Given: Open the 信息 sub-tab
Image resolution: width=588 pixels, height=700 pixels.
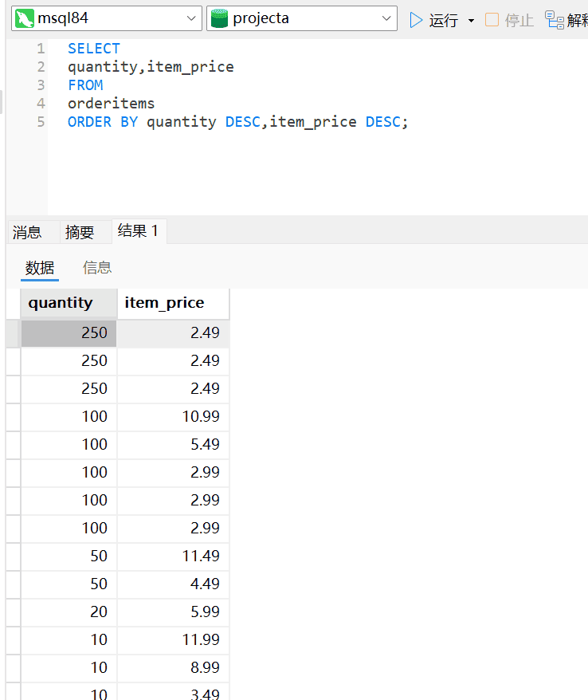Looking at the screenshot, I should 97,268.
